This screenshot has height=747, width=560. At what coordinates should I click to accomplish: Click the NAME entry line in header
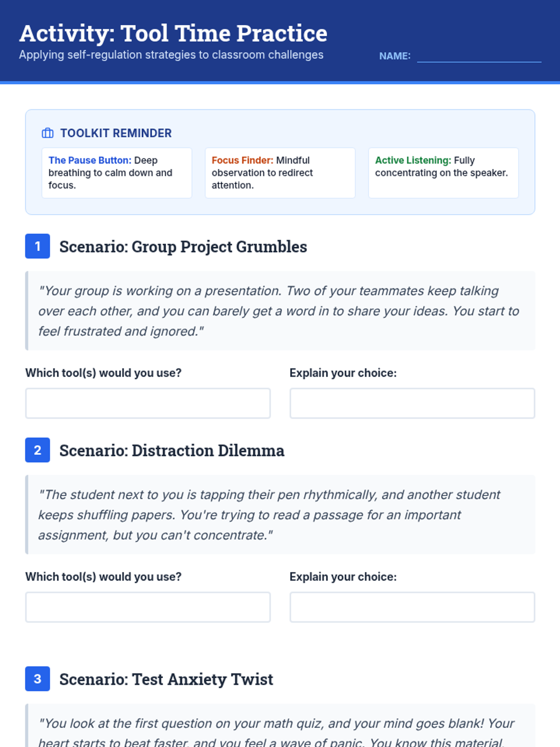point(479,56)
